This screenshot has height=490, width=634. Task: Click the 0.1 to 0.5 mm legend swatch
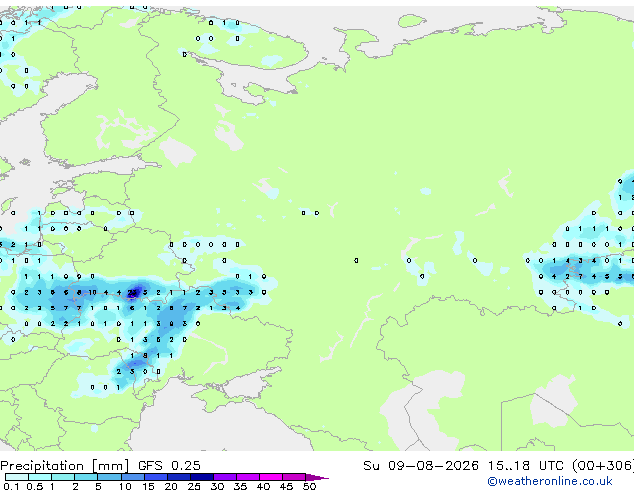(x=17, y=477)
